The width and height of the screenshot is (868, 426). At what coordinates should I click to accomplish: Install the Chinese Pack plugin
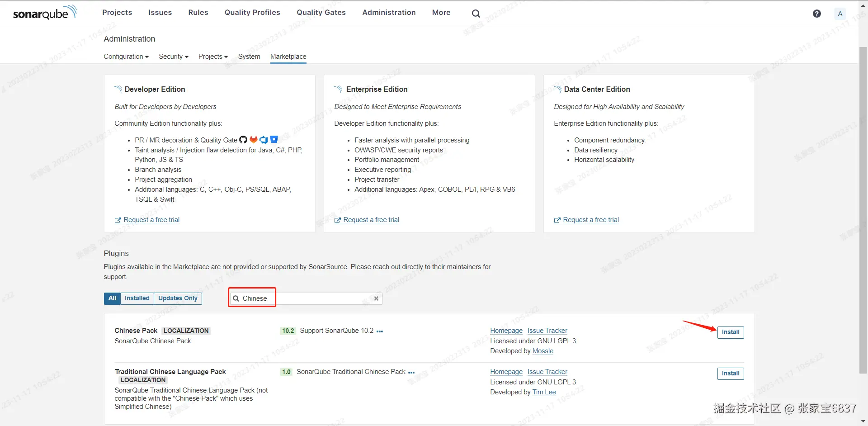pos(730,332)
